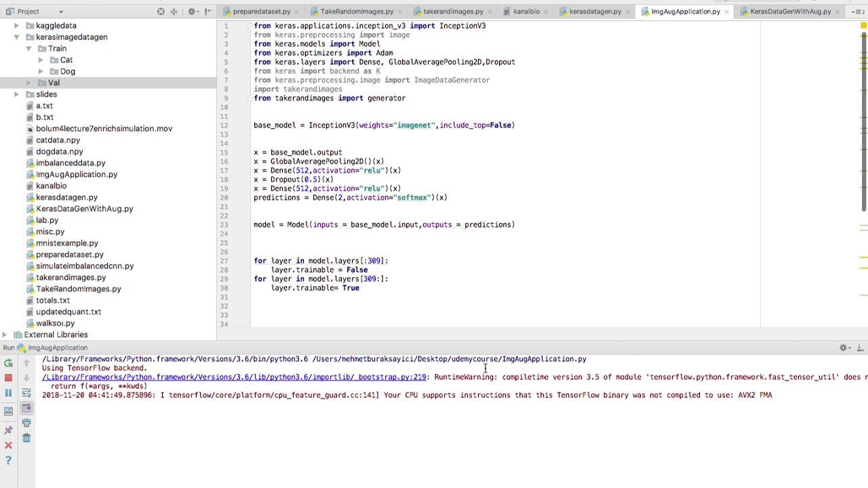868x488 pixels.
Task: Click the _bootstrap.py:219 link in console
Action: 234,377
